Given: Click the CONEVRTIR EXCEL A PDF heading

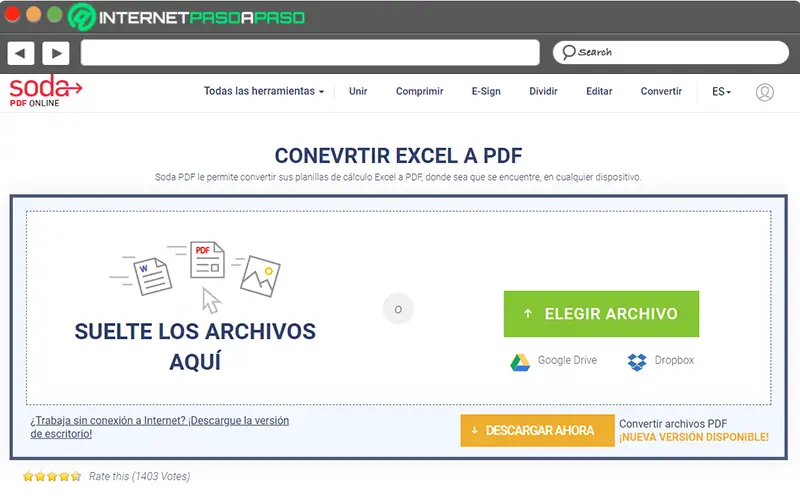Looking at the screenshot, I should 398,156.
